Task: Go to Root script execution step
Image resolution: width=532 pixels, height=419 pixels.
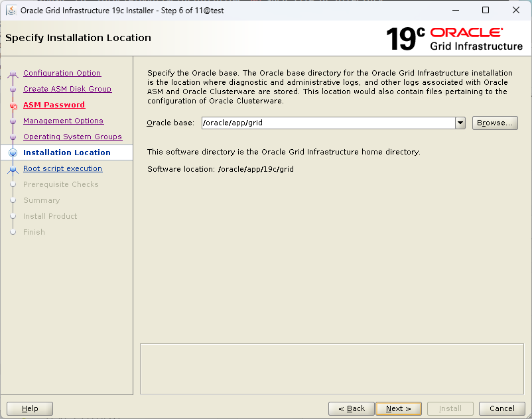Action: (x=62, y=168)
